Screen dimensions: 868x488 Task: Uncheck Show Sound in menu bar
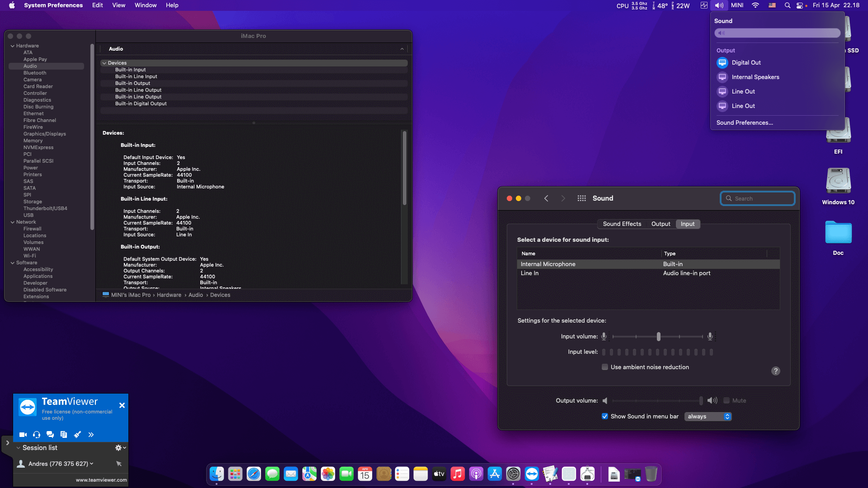[605, 416]
